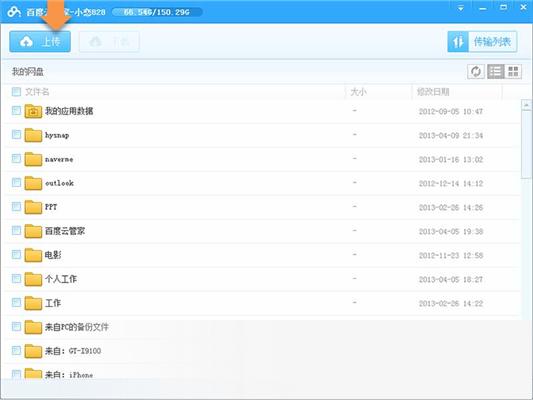Check the 我的应用数据 folder checkbox

tap(16, 110)
